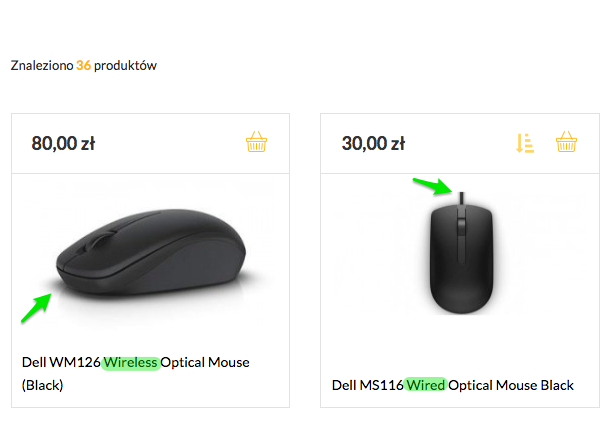Image resolution: width=614 pixels, height=435 pixels.
Task: Click the orange number 36 in results count
Action: point(83,65)
